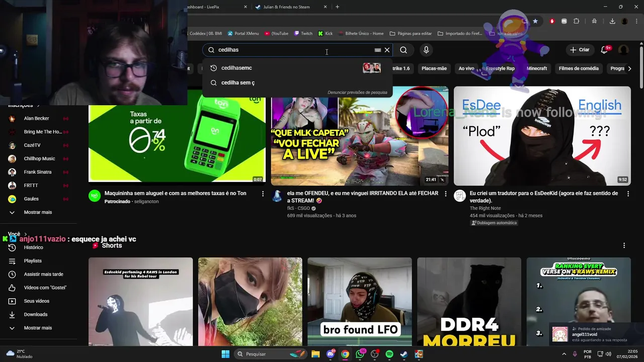Select the Ao vivo filter chip

point(466,68)
